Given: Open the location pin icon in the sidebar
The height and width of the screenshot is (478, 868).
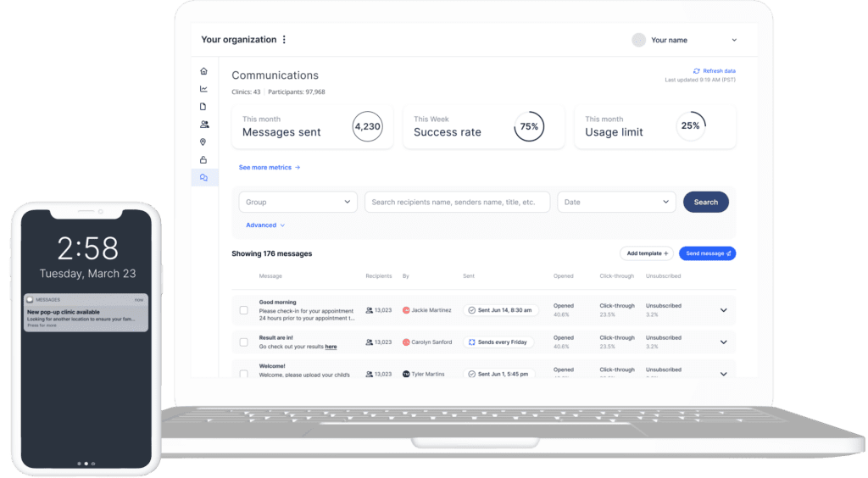Looking at the screenshot, I should point(203,142).
